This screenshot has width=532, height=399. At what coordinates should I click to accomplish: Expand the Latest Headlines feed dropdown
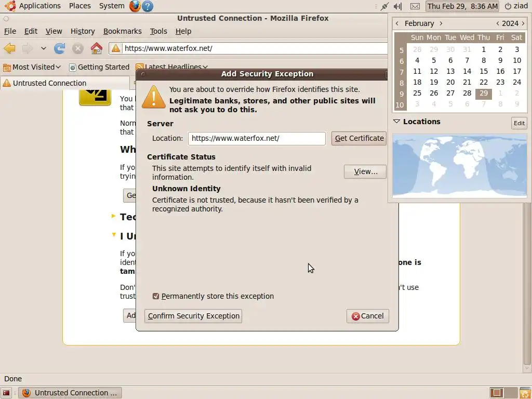pyautogui.click(x=171, y=67)
